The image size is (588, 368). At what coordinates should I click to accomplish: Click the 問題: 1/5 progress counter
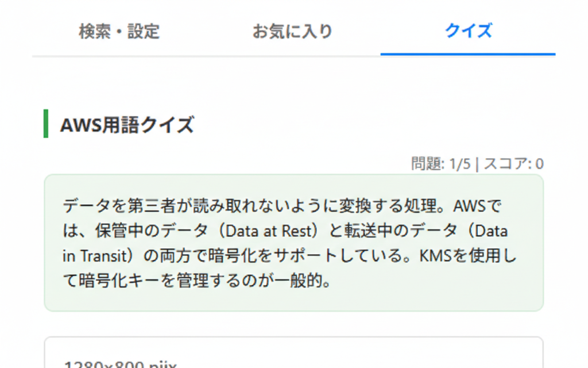pyautogui.click(x=440, y=164)
